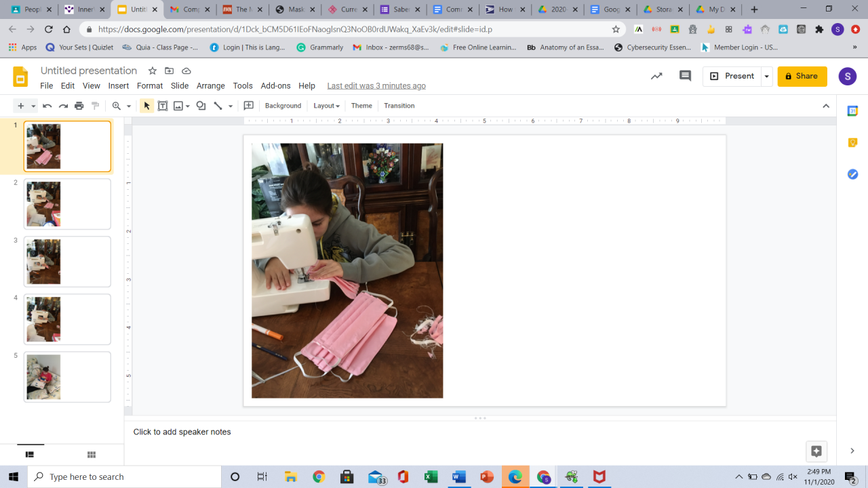Redo the last undone action

[63, 106]
